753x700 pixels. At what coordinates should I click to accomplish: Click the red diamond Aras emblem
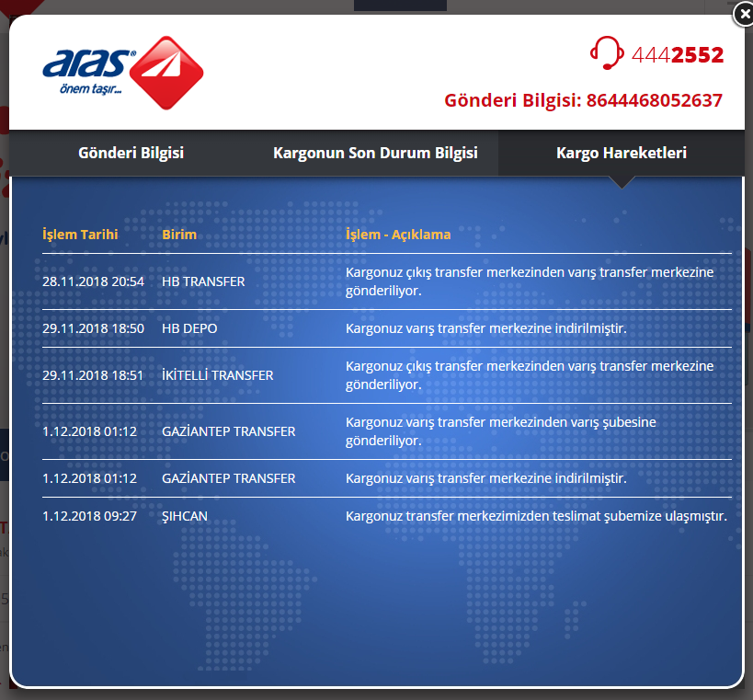click(166, 73)
